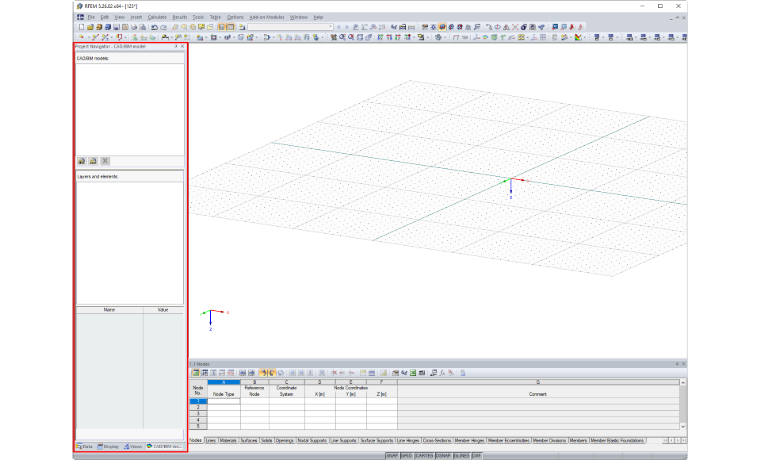Open the Options menu
Screen dimensions: 760x460
[x=235, y=17]
